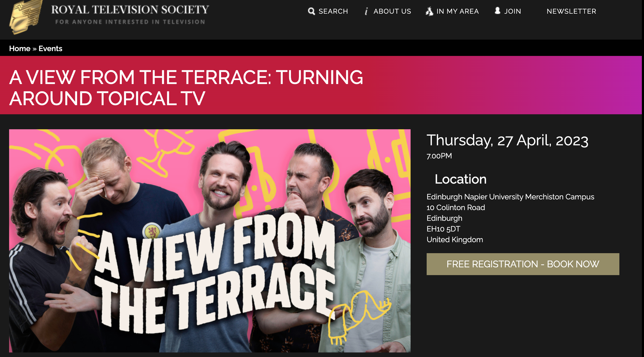Open the NEWSLETTER navigation link
The image size is (644, 357).
point(571,11)
